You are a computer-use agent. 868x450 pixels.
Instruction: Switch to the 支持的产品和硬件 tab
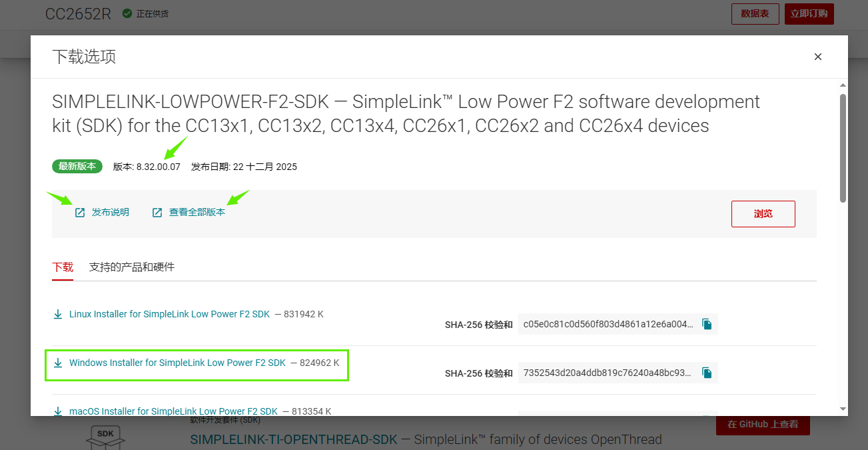(x=132, y=267)
